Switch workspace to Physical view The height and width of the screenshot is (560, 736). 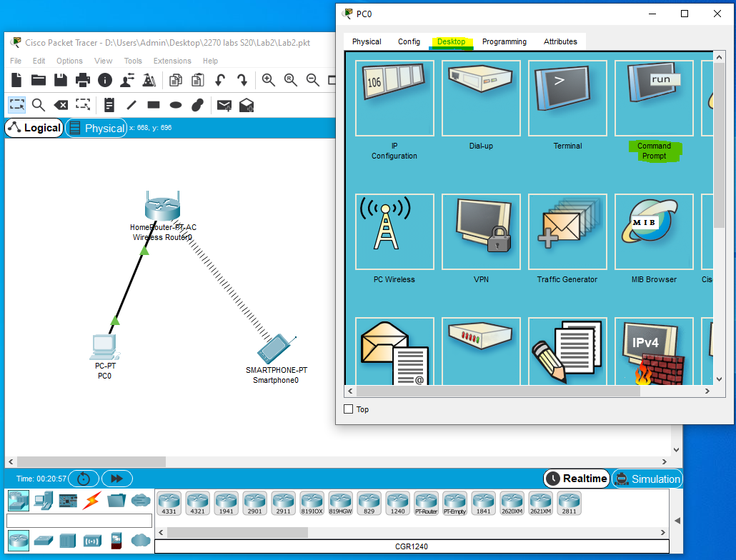[96, 128]
